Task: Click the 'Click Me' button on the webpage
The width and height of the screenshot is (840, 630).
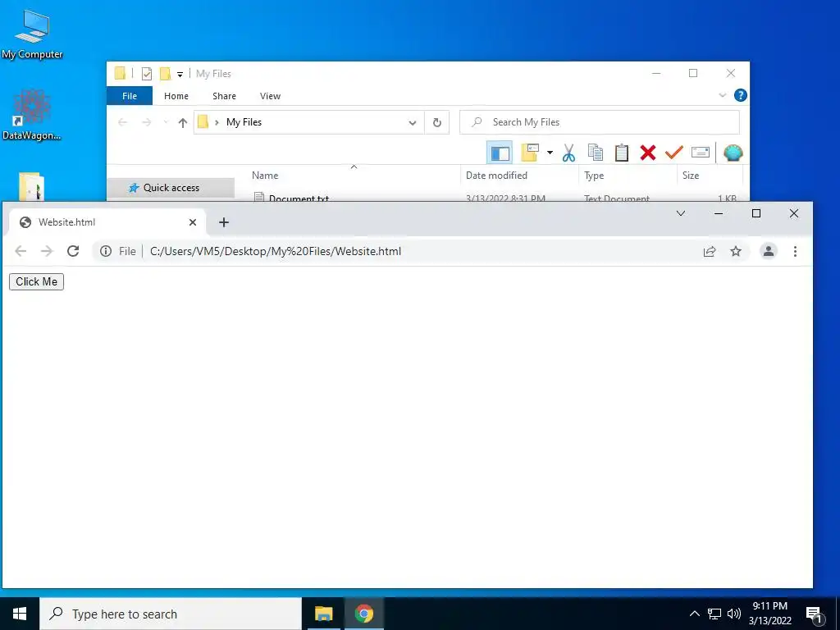Action: point(36,282)
